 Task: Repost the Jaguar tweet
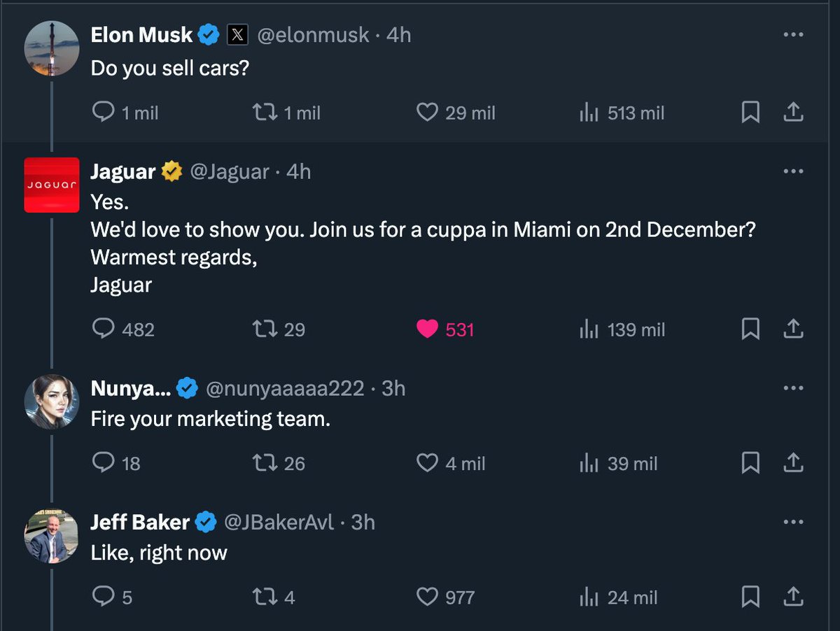click(x=265, y=329)
